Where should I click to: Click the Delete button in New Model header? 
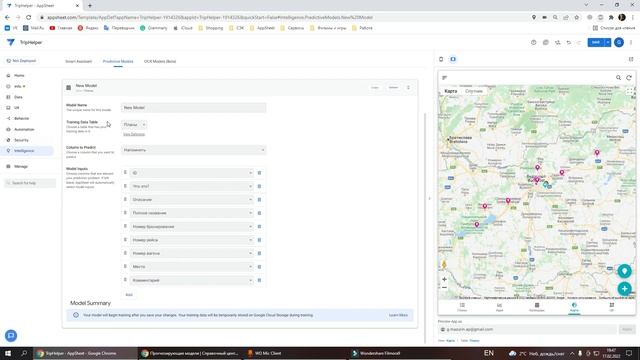click(x=393, y=87)
